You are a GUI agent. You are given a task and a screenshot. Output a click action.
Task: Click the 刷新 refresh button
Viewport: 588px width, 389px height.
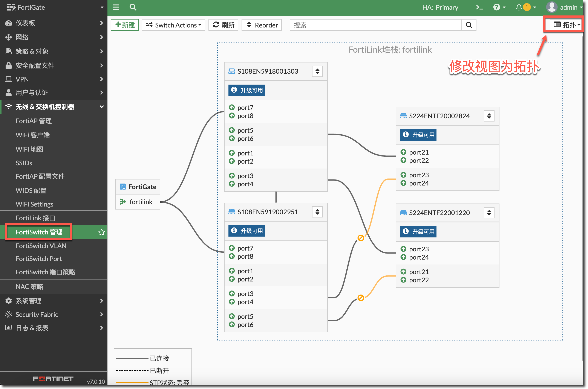(224, 25)
